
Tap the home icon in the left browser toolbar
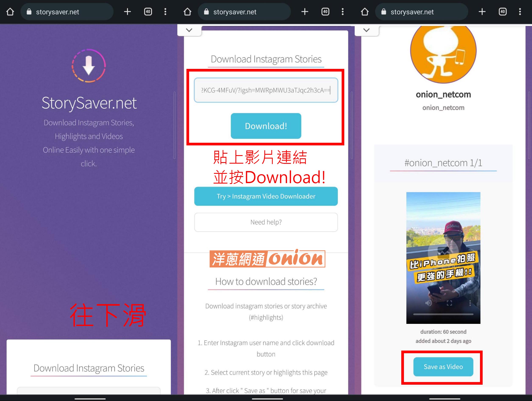[10, 11]
